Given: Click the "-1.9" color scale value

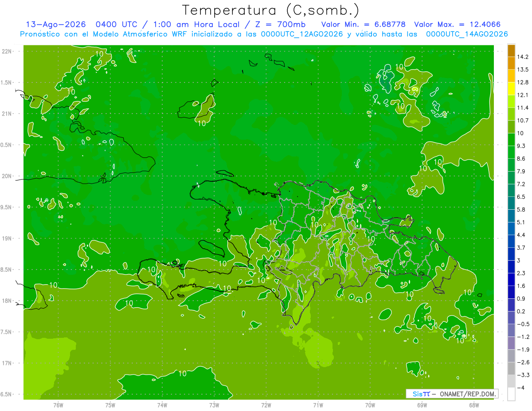Looking at the screenshot, I should point(523,349).
